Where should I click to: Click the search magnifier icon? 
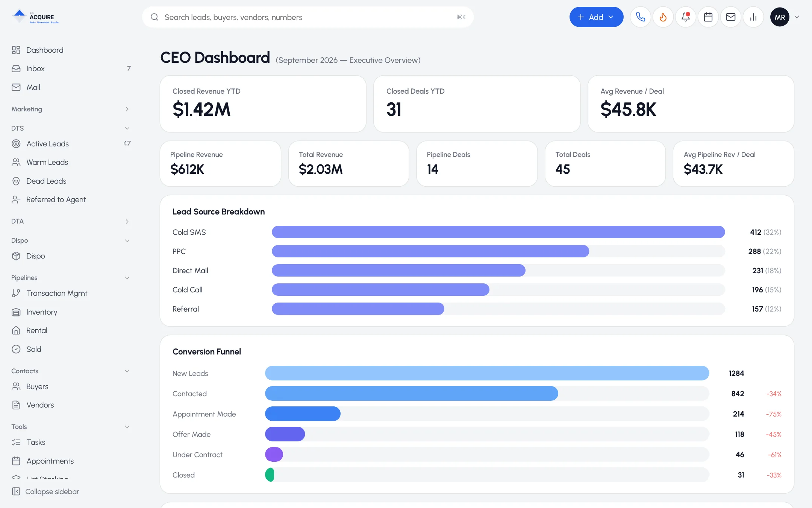[x=155, y=17]
